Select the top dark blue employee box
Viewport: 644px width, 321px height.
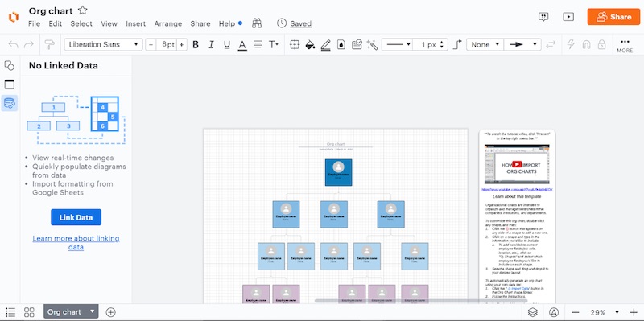(x=338, y=172)
